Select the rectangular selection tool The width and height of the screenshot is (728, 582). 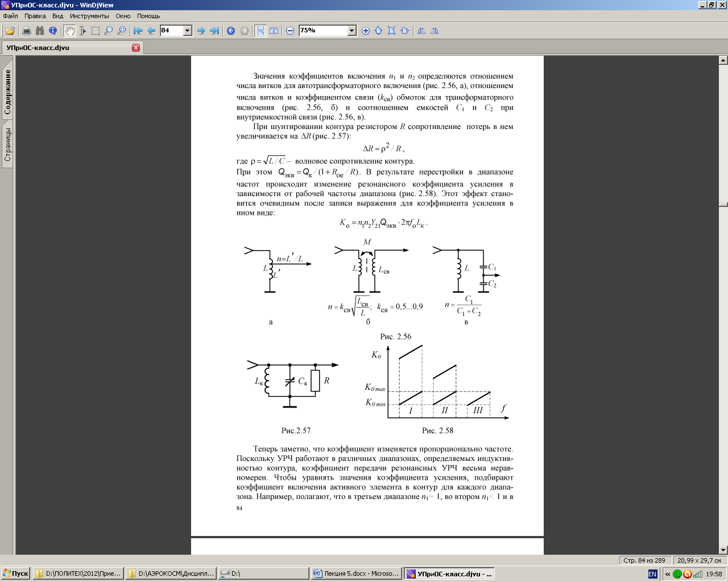96,31
